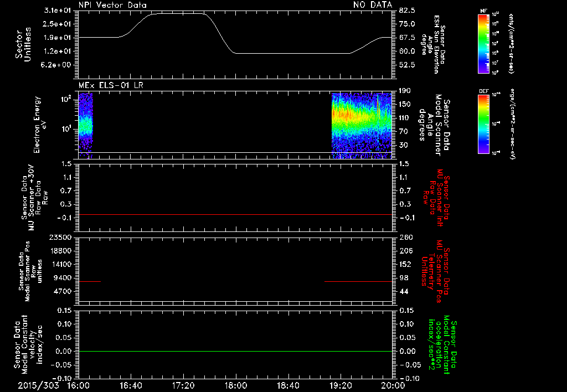Click the 110 scanner angle tick
This screenshot has height=392, width=567.
[x=405, y=118]
